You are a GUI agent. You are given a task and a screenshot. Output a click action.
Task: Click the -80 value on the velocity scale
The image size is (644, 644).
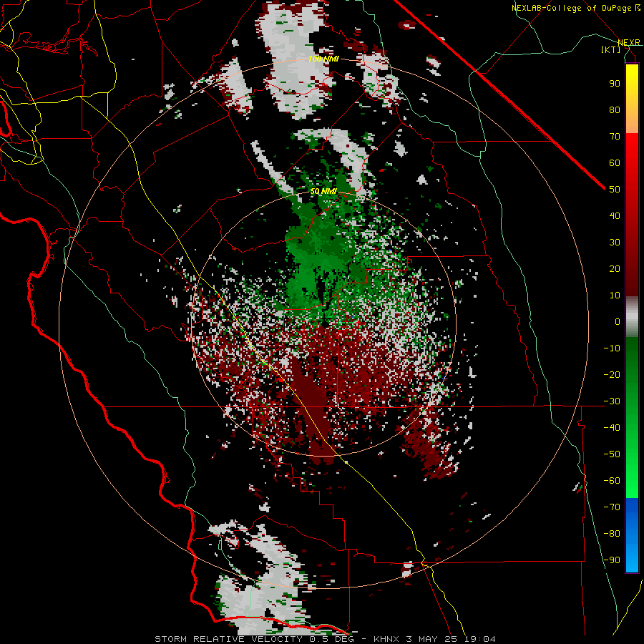pos(612,534)
